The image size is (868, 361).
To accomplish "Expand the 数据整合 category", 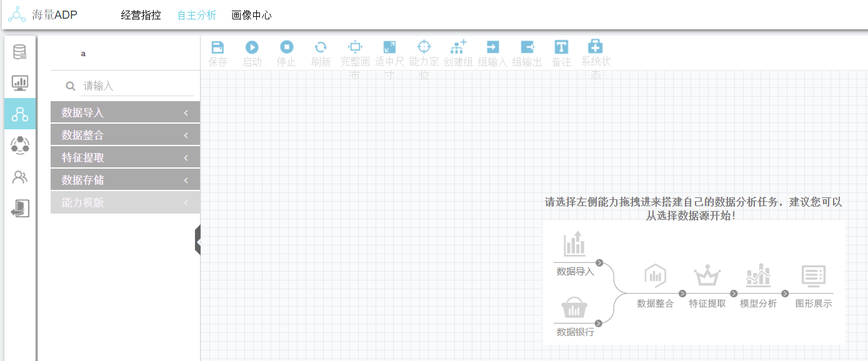I will (x=125, y=135).
